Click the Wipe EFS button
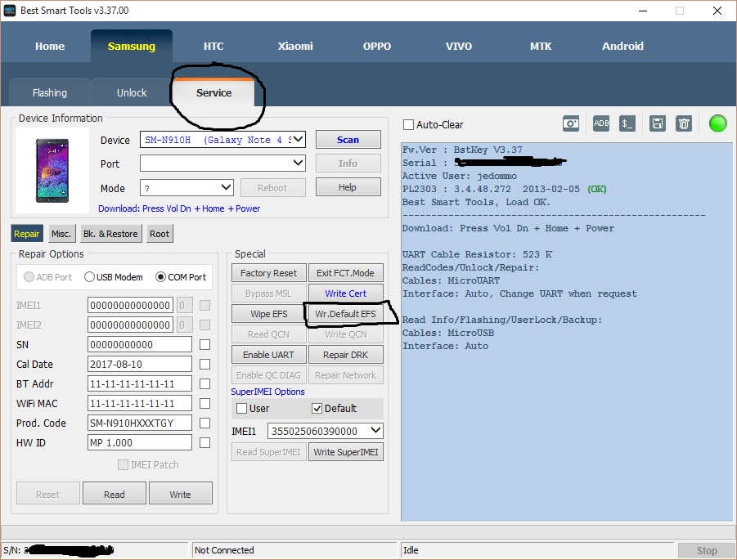The width and height of the screenshot is (737, 560). point(269,314)
